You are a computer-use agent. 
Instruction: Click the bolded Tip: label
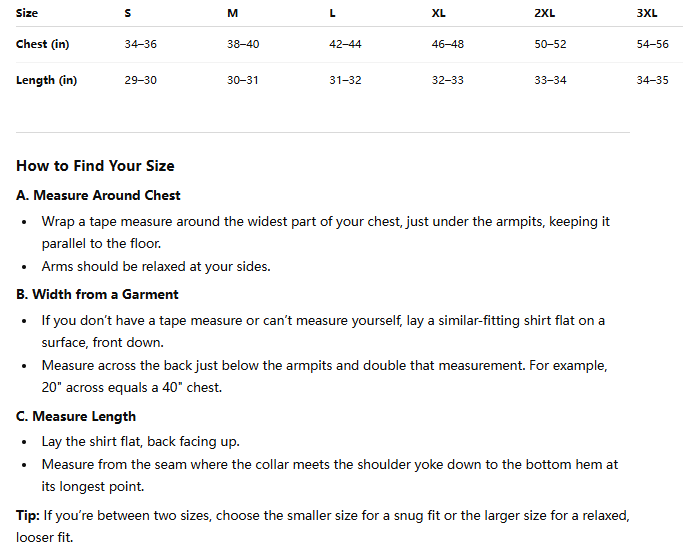pos(28,516)
